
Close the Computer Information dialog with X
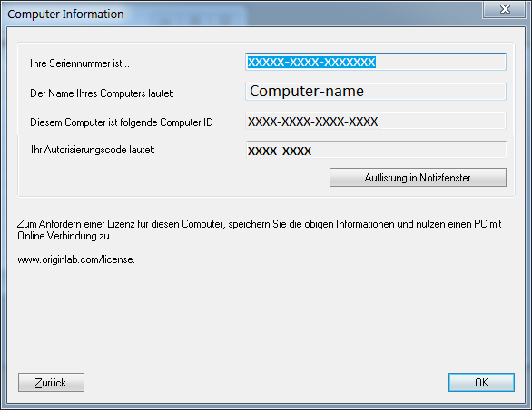pyautogui.click(x=505, y=9)
